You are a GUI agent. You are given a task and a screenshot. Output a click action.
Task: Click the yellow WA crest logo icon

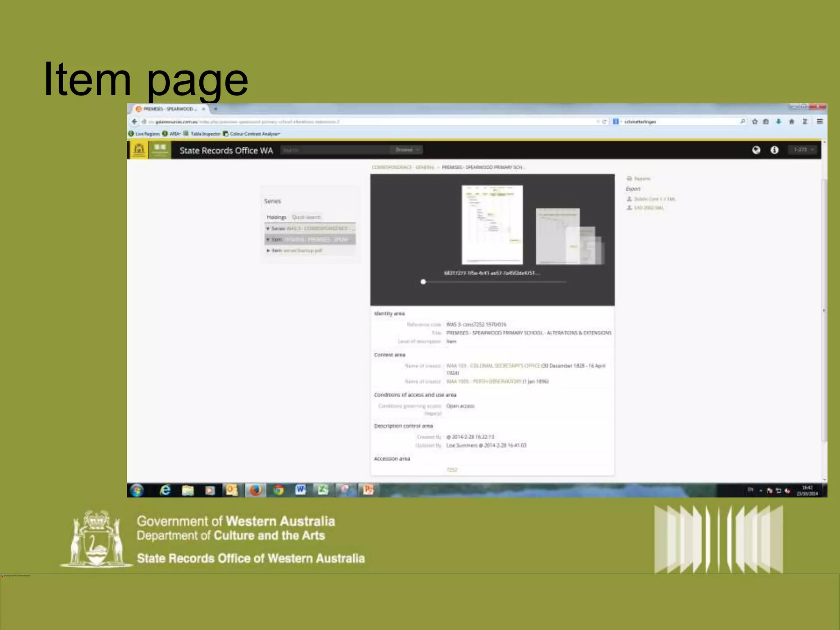(x=139, y=150)
